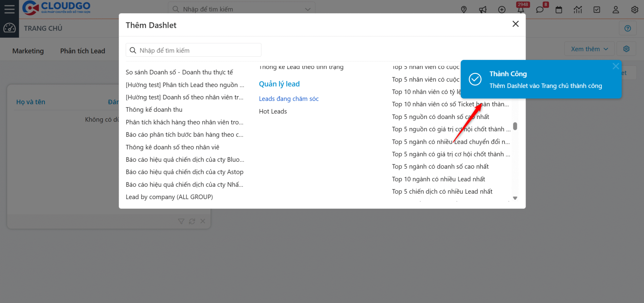Click the quick create plus icon
Viewport: 644px width, 303px height.
tap(502, 10)
